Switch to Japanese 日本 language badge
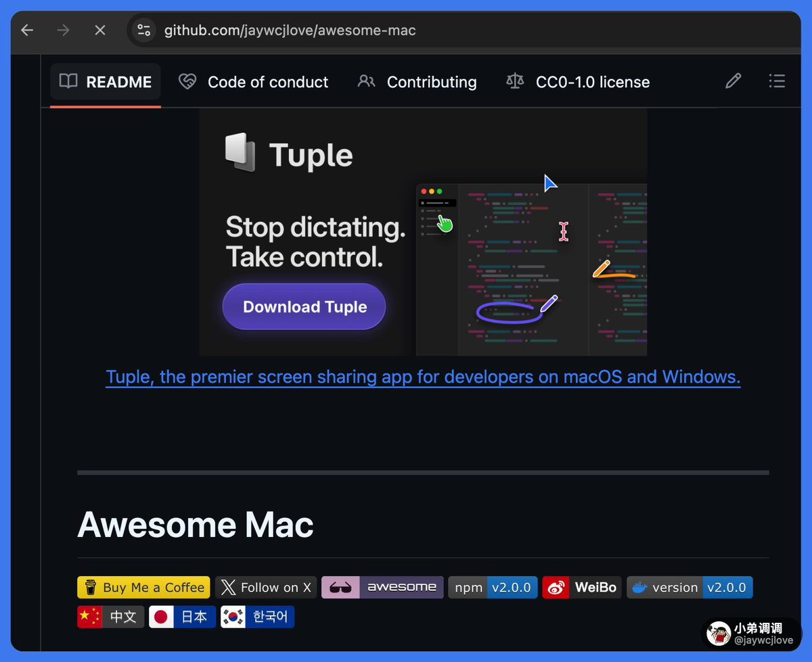The width and height of the screenshot is (812, 662). [183, 617]
